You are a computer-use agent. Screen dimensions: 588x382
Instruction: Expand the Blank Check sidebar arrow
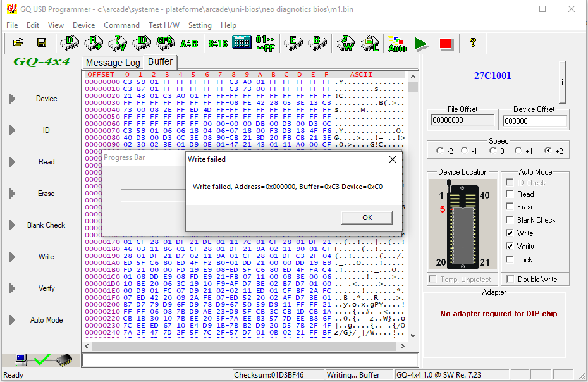(12, 225)
